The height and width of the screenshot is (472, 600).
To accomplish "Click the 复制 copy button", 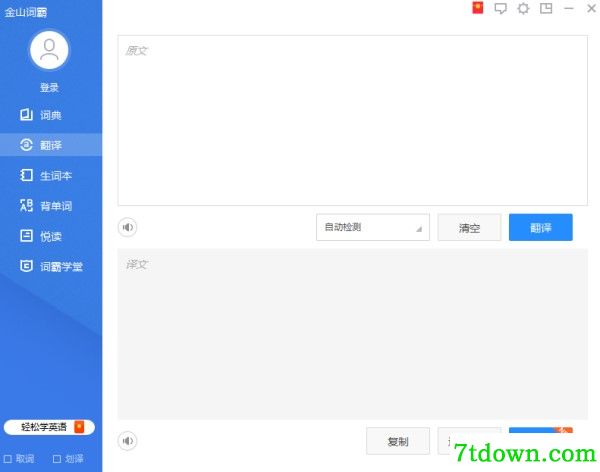I will point(398,441).
